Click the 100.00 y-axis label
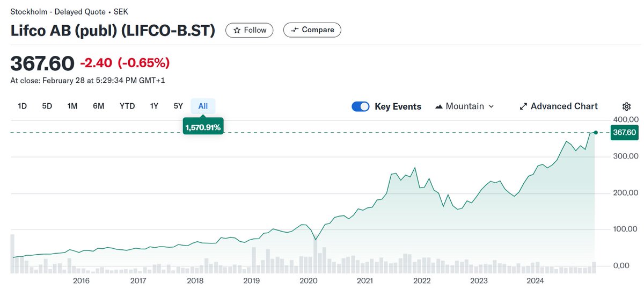This screenshot has height=295, width=644. 625,229
